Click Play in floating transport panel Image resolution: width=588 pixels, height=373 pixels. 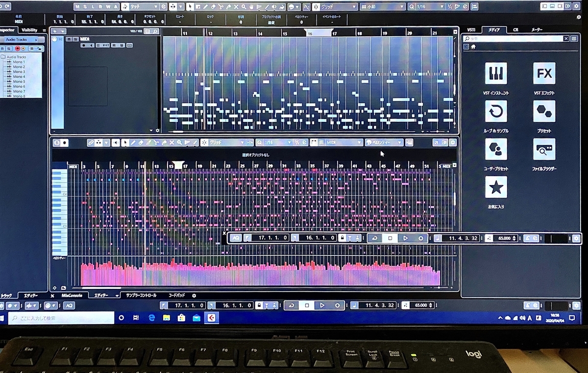click(405, 238)
